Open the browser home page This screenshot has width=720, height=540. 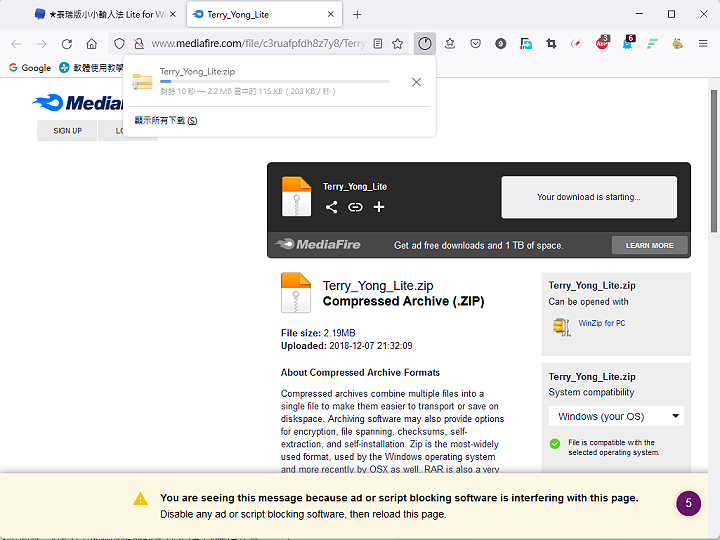click(92, 44)
